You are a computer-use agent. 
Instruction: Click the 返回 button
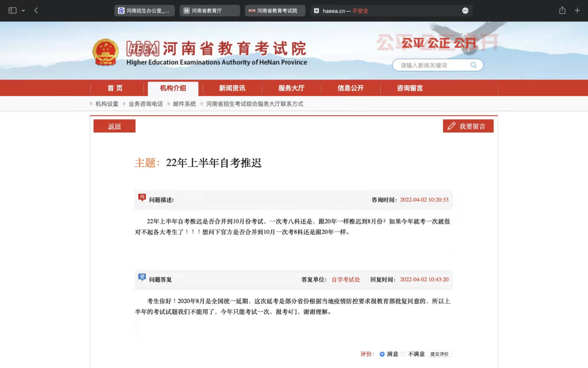point(114,126)
